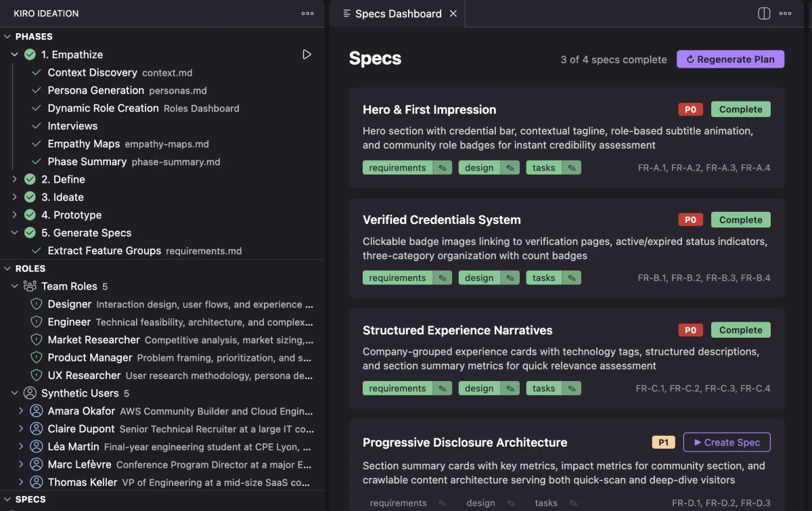Click Team Roles group people icon

point(30,286)
